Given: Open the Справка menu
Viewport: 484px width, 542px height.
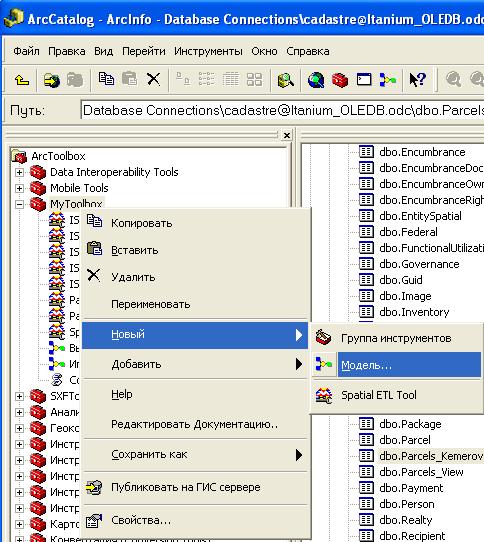Looking at the screenshot, I should click(308, 51).
